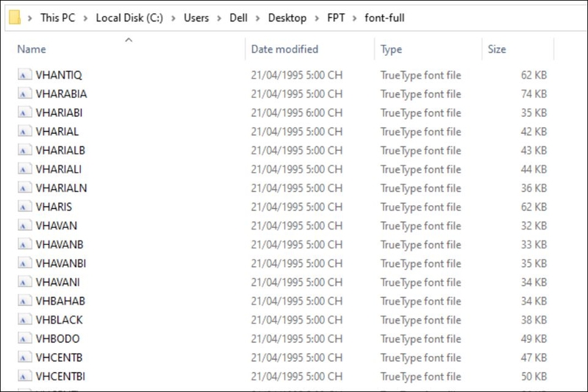Click TrueType font file type of VHANTIQ

pyautogui.click(x=420, y=76)
